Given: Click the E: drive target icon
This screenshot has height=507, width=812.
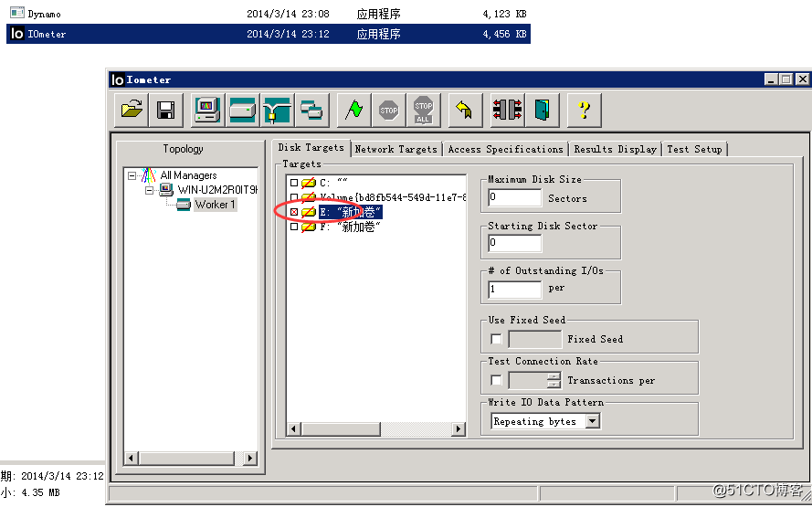Looking at the screenshot, I should coord(309,212).
